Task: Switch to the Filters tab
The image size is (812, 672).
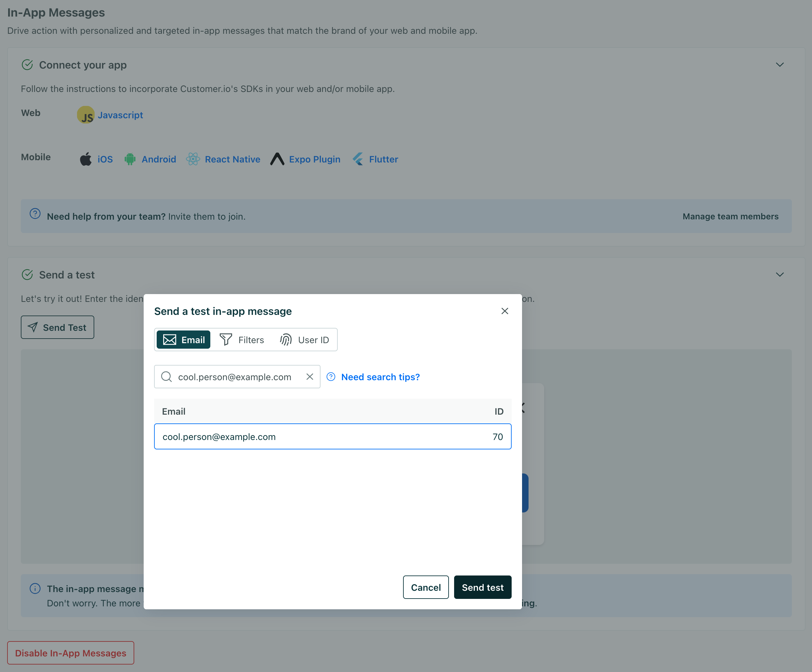Action: (x=242, y=340)
